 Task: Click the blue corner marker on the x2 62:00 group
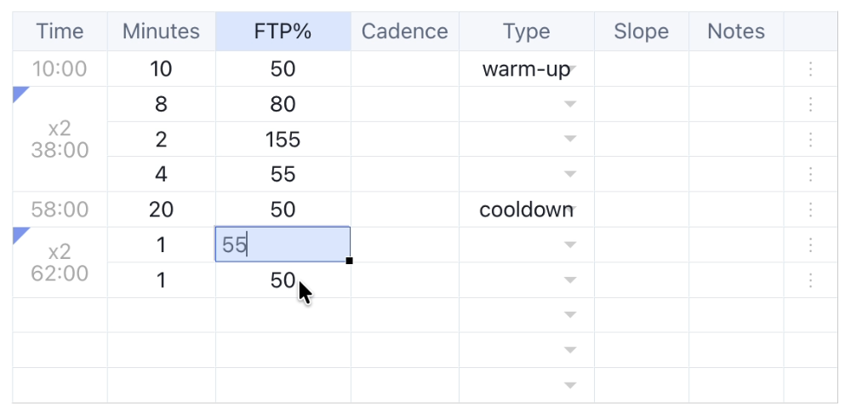20,233
